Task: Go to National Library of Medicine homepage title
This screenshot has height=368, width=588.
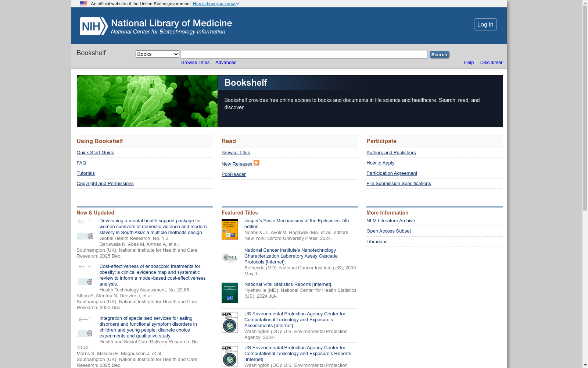Action: [172, 23]
